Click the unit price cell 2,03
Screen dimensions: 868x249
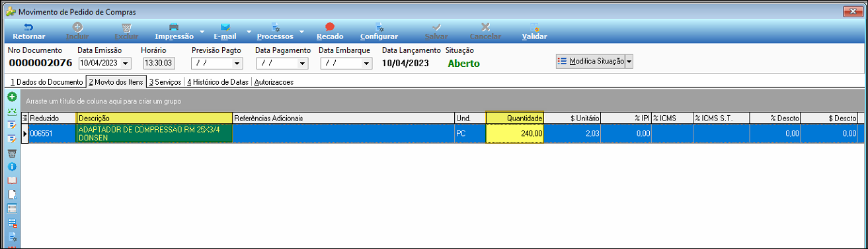[572, 133]
